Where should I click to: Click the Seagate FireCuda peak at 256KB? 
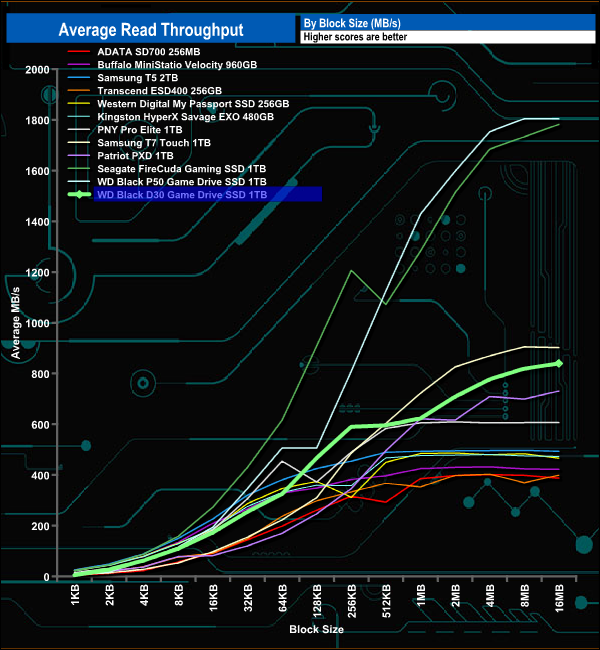pos(352,271)
